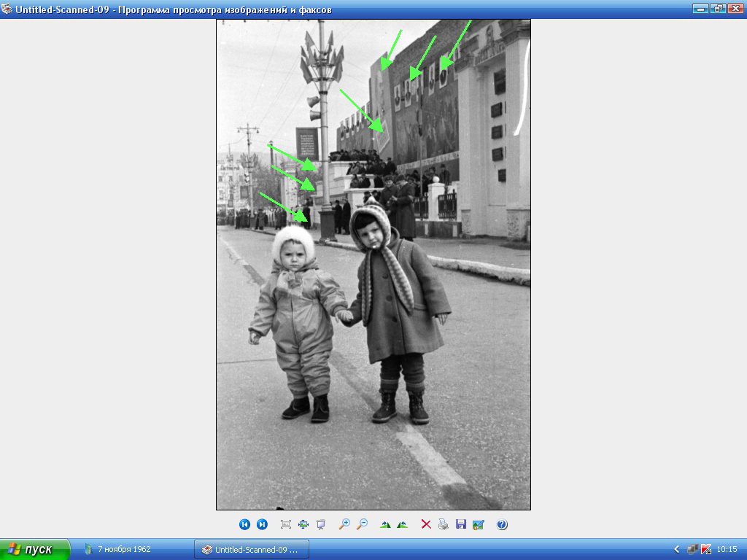Open viewer help
Viewport: 747px width, 560px height.
click(502, 524)
